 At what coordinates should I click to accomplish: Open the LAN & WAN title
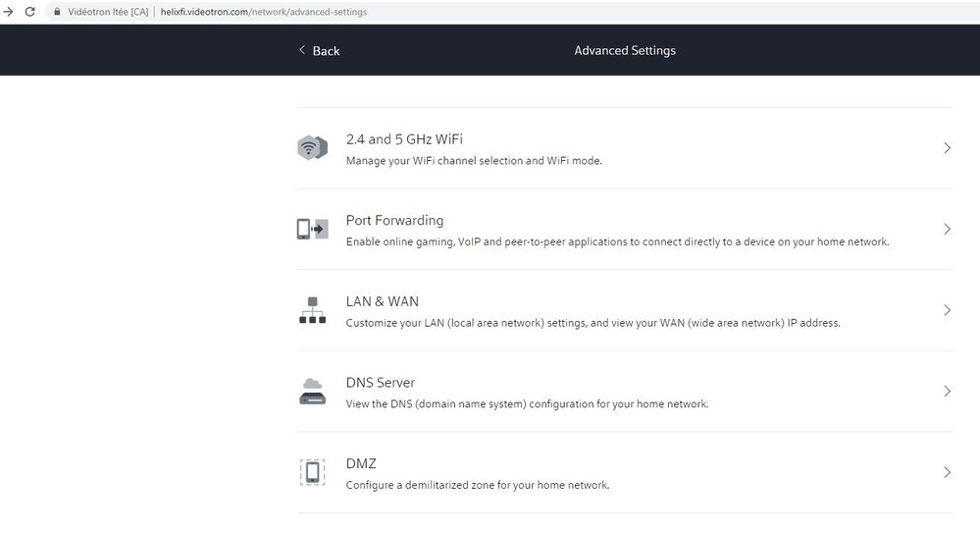click(x=382, y=301)
